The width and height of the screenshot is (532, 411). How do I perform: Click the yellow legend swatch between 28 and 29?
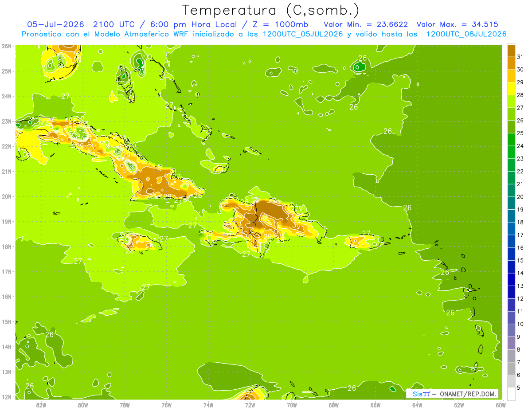click(511, 88)
